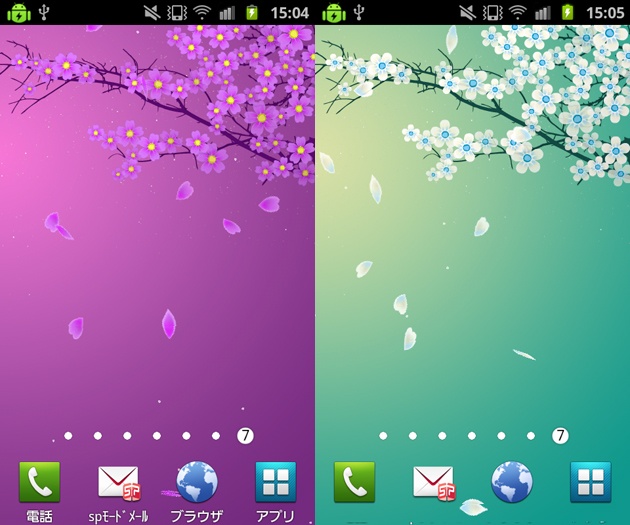Screen dimensions: 630x525
Task: Launch ブラウザ browser on purple screen
Action: (196, 482)
